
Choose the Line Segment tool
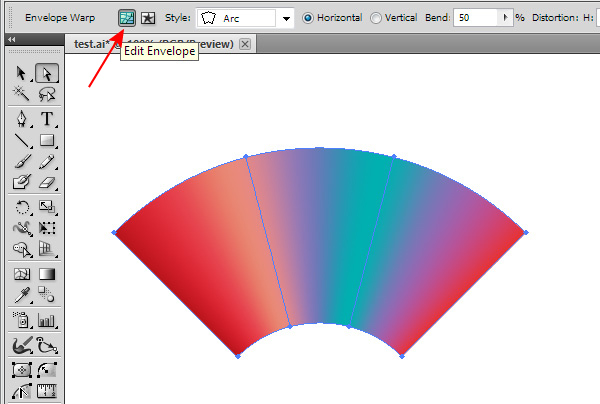22,140
